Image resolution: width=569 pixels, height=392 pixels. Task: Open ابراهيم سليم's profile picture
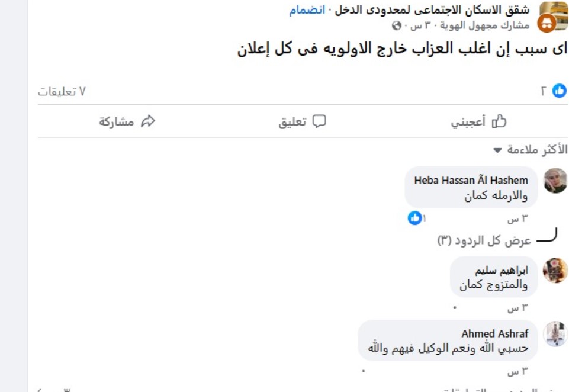click(555, 271)
